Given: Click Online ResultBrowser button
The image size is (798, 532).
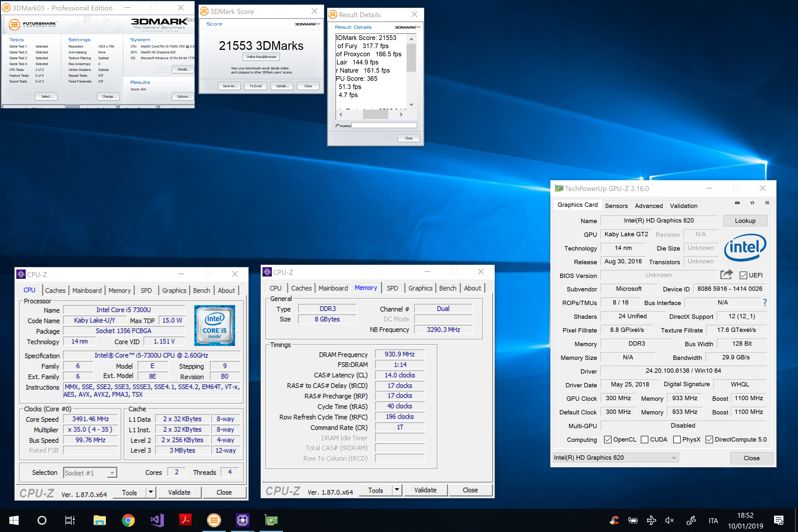Looking at the screenshot, I should pos(261,57).
